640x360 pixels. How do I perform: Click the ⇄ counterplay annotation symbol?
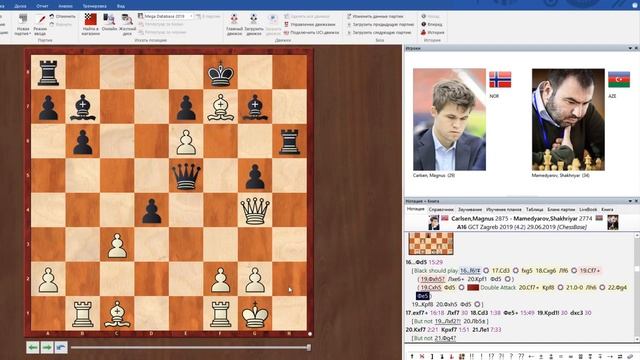[620, 356]
